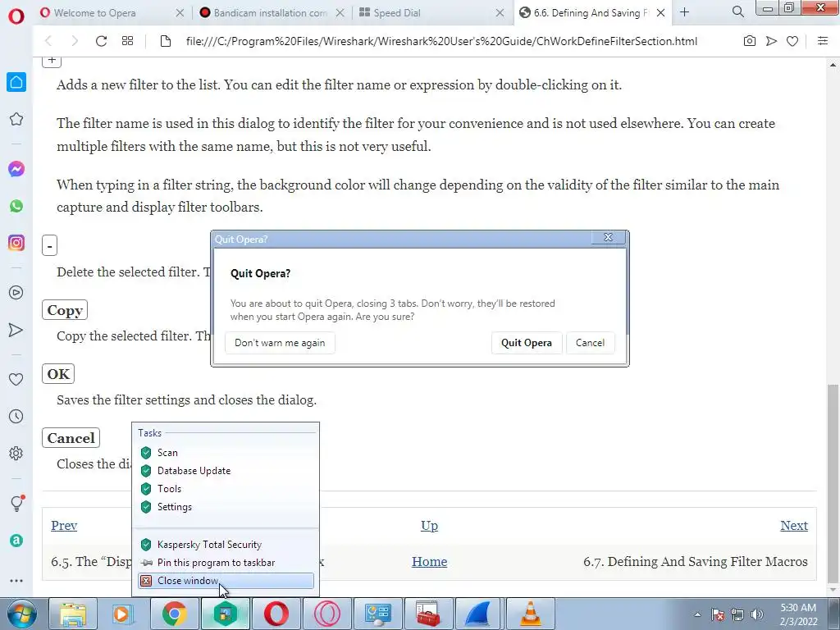Open Google Chrome from taskbar

[174, 614]
